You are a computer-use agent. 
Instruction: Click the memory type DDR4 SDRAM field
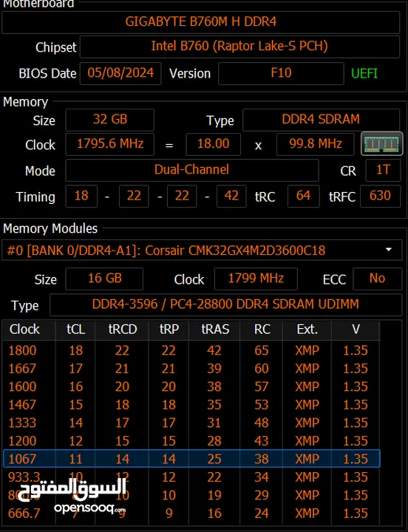click(x=321, y=120)
